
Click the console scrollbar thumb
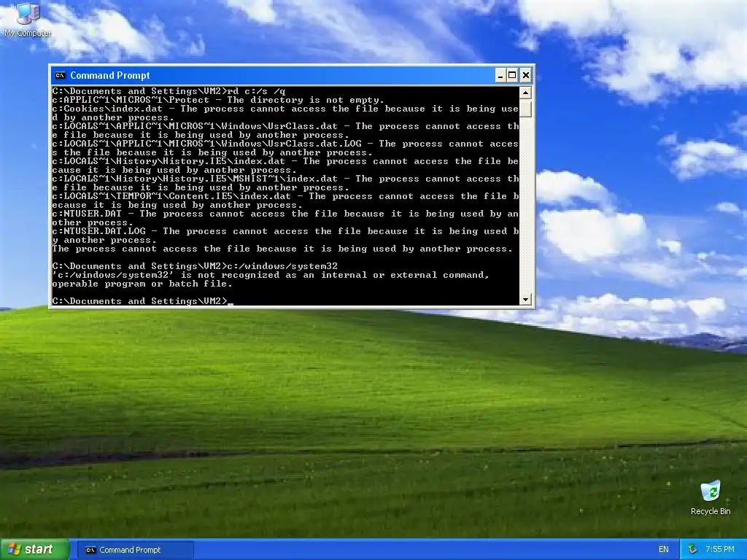(x=525, y=108)
